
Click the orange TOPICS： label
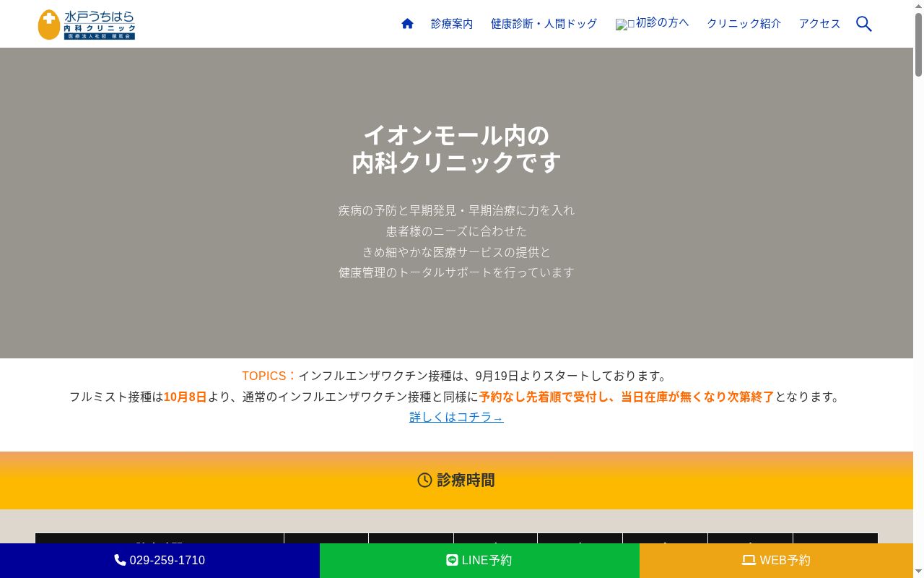click(270, 376)
